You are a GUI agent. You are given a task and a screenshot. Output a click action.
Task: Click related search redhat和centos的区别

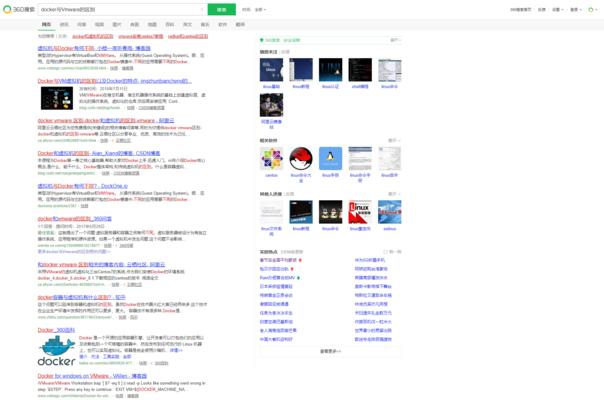pyautogui.click(x=188, y=36)
